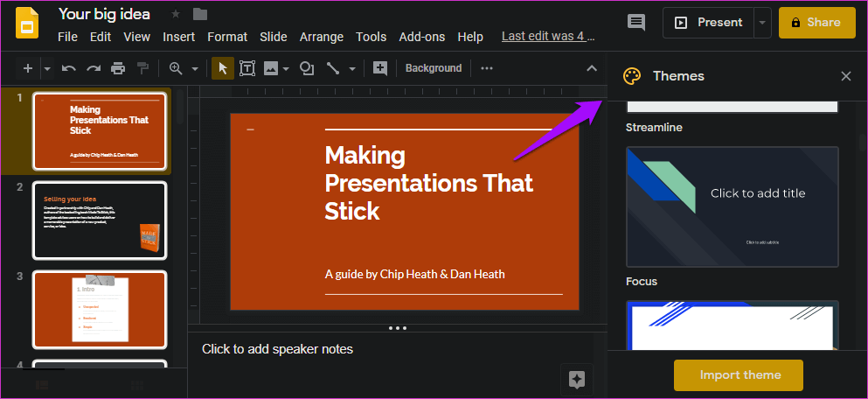Open the Edit menu
The height and width of the screenshot is (399, 868).
101,37
